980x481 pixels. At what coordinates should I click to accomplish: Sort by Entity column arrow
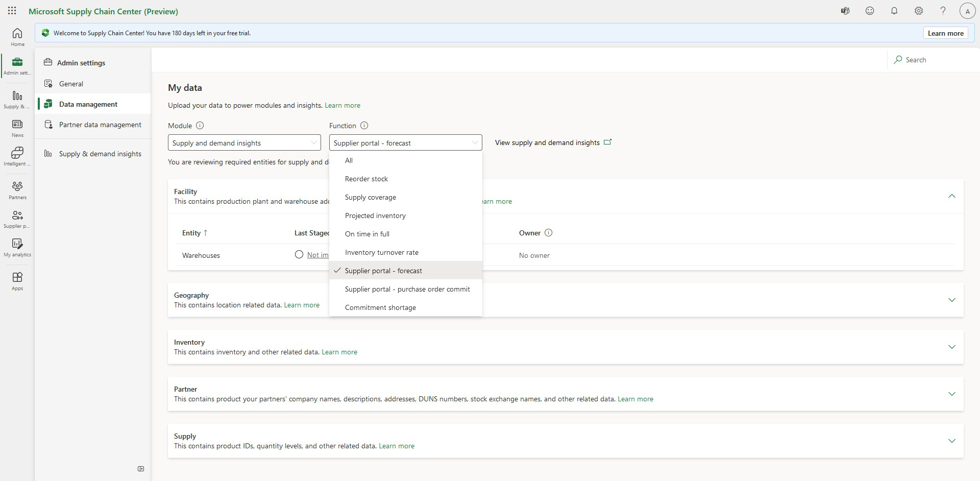pos(206,233)
